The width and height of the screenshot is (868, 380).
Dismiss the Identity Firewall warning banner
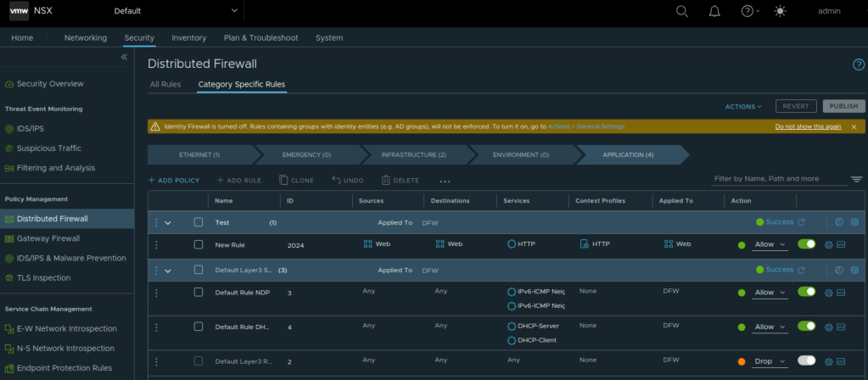pyautogui.click(x=854, y=126)
